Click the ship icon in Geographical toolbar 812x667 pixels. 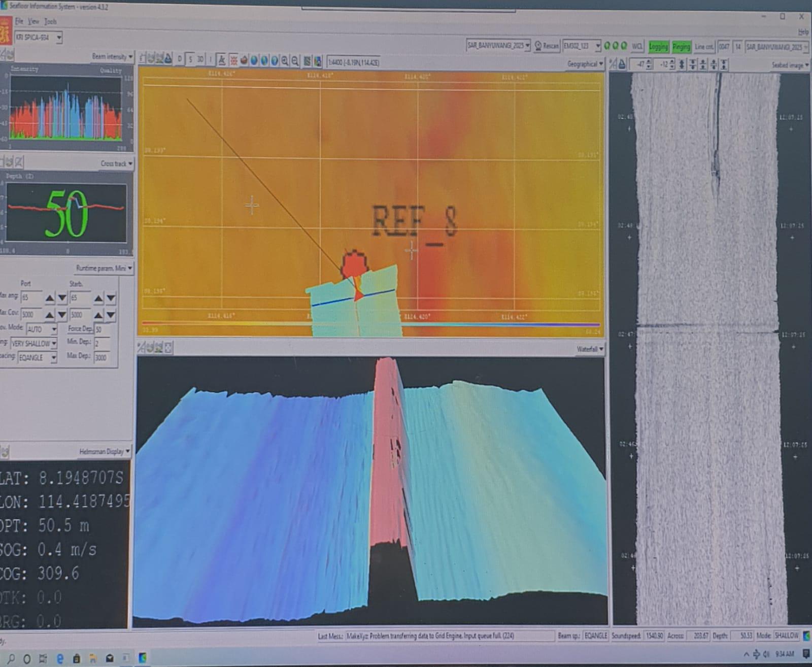click(244, 60)
